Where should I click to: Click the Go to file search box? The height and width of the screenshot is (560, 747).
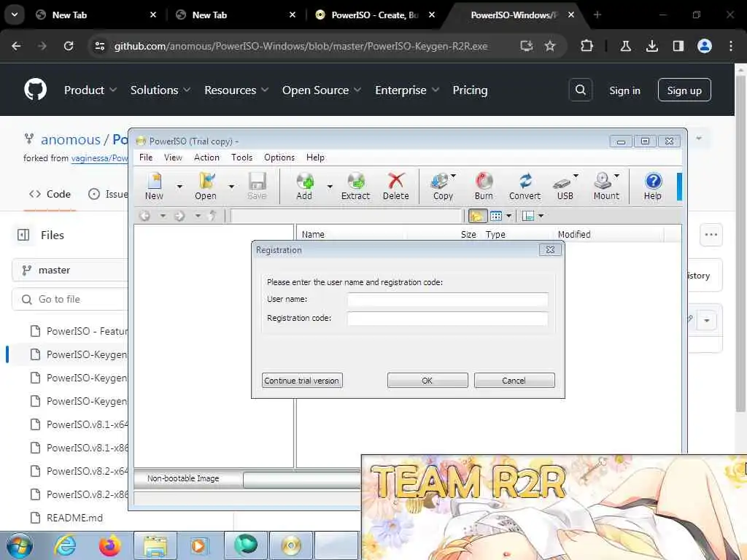coord(70,299)
